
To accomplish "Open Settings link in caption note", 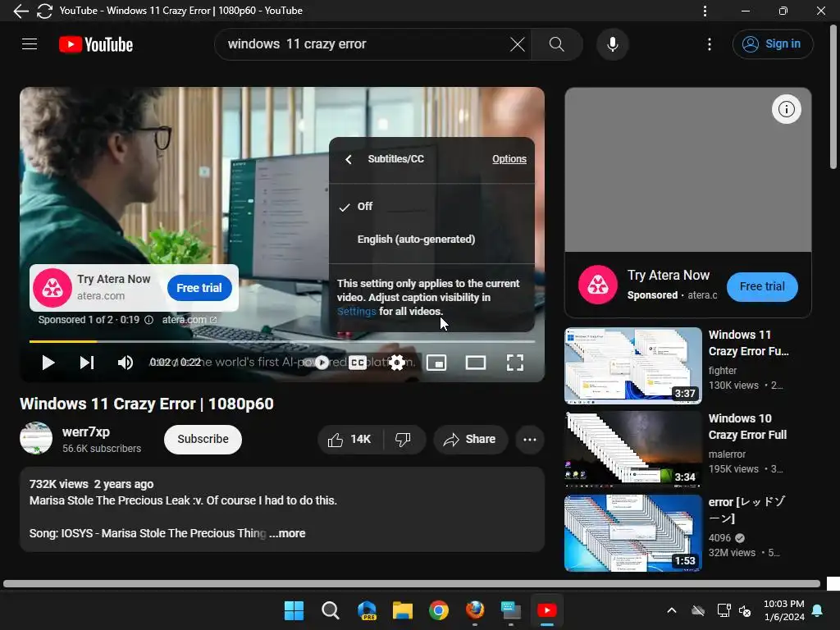I will click(356, 311).
